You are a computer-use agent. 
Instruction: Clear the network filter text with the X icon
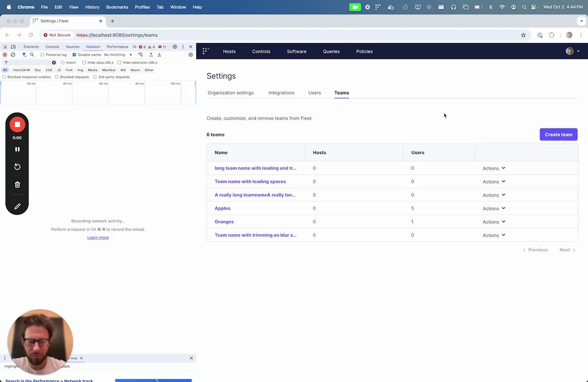coord(54,63)
